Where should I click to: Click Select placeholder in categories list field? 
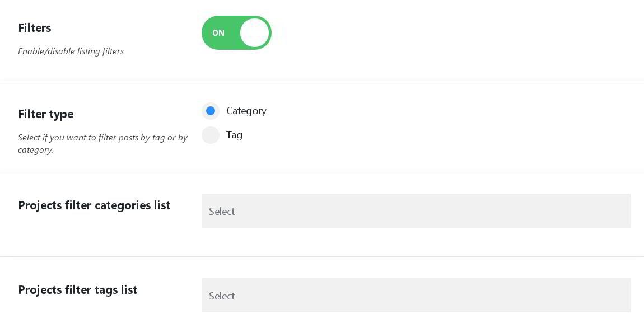pyautogui.click(x=222, y=212)
